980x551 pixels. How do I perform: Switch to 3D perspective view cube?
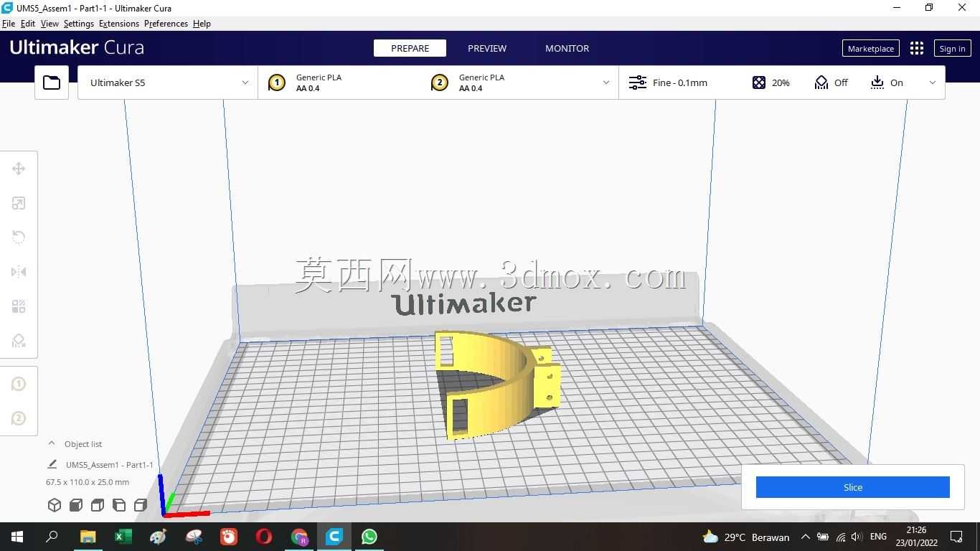pyautogui.click(x=55, y=505)
